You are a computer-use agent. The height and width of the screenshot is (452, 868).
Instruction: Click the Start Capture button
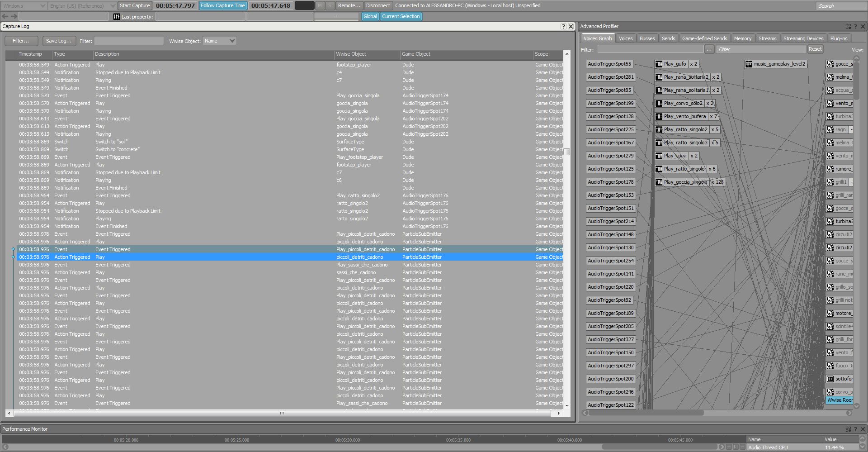click(135, 5)
